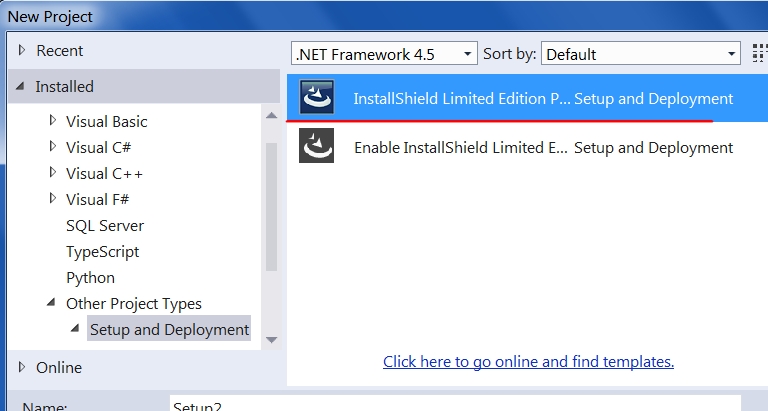Expand the Recent section
768x411 pixels.
[22, 50]
